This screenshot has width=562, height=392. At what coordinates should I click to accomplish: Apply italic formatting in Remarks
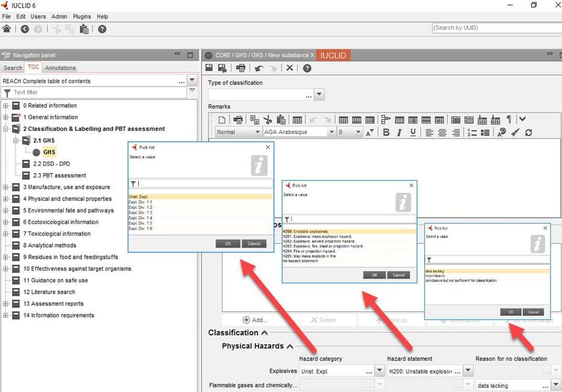pos(400,132)
